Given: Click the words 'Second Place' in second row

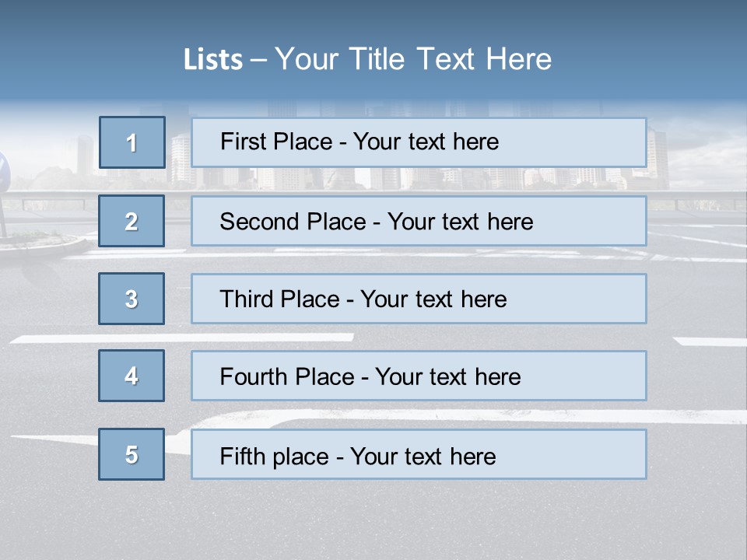Looking at the screenshot, I should pyautogui.click(x=293, y=222).
